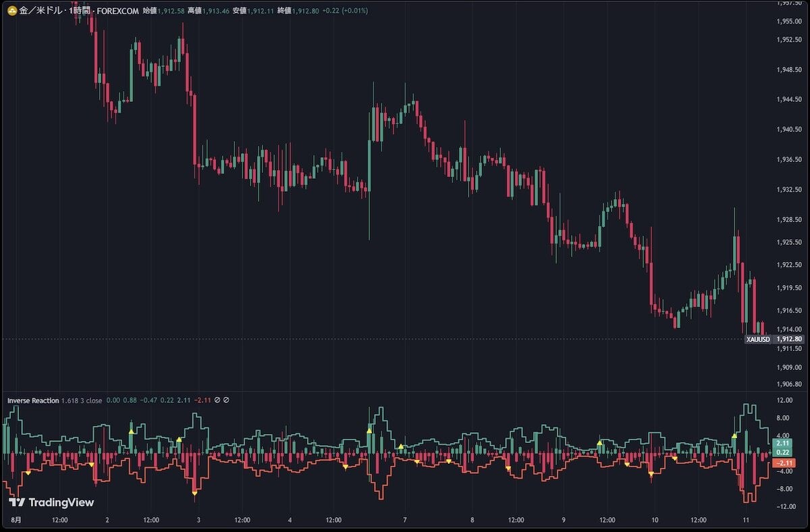Click the indicator inputs '1.618 3 close'
This screenshot has height=532, width=810.
coord(82,400)
